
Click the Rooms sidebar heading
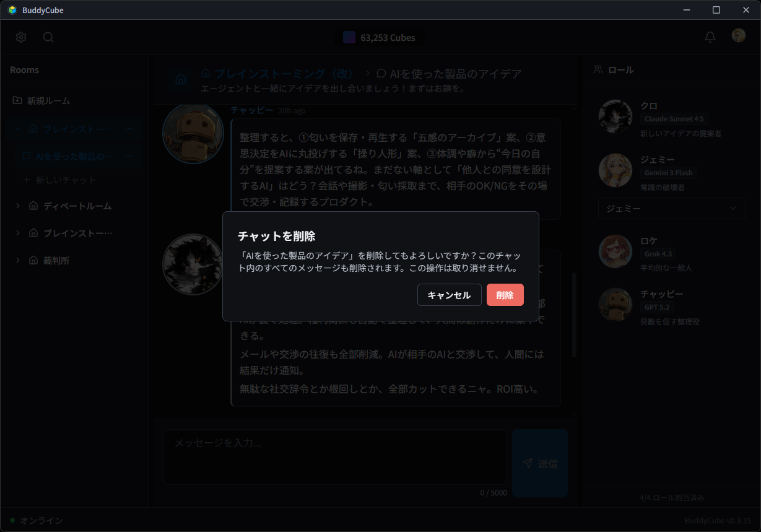tap(24, 70)
